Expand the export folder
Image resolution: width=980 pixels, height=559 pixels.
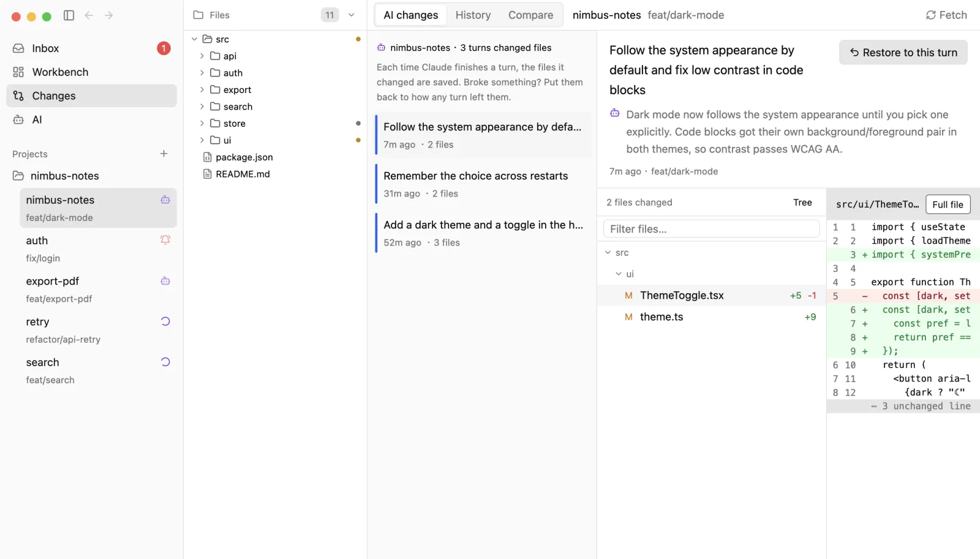click(202, 89)
